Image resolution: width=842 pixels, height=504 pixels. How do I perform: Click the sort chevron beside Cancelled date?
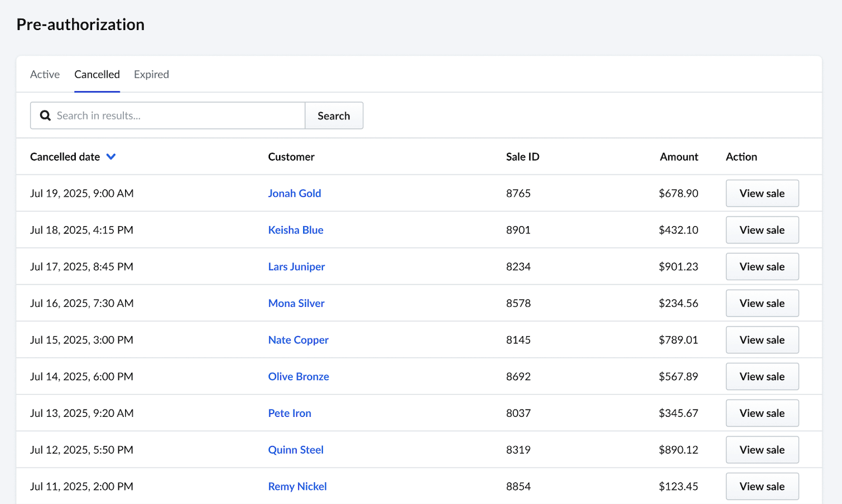[x=111, y=156]
